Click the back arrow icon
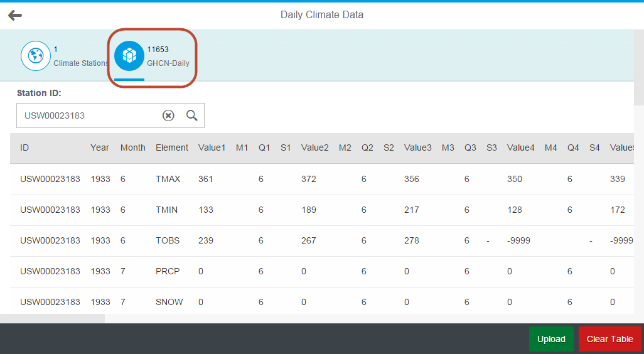 [x=15, y=16]
